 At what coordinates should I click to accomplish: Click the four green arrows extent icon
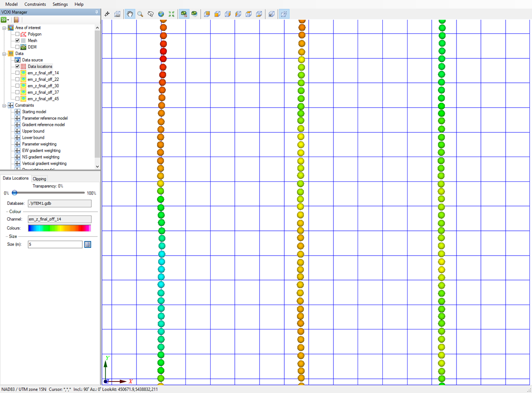171,14
